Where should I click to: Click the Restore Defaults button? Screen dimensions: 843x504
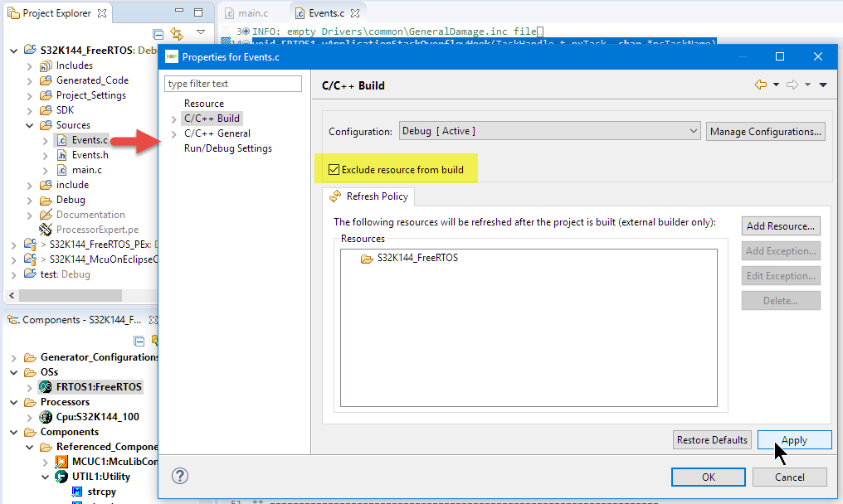click(x=712, y=440)
